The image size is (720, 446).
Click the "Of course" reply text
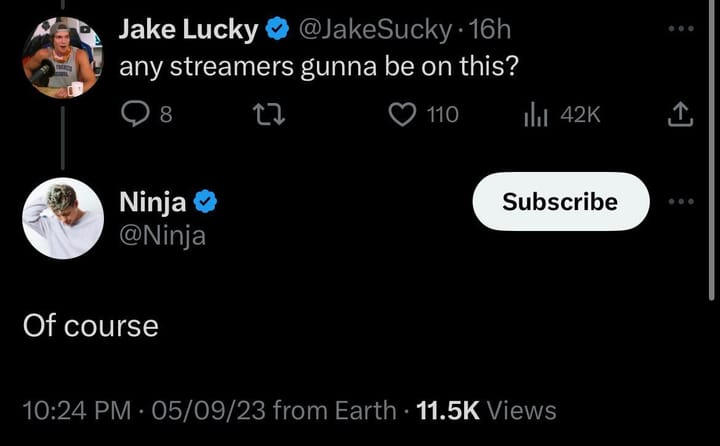tap(91, 326)
